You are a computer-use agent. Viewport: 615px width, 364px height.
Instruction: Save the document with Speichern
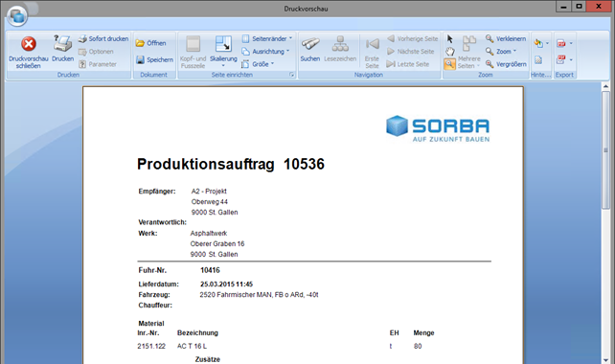154,59
